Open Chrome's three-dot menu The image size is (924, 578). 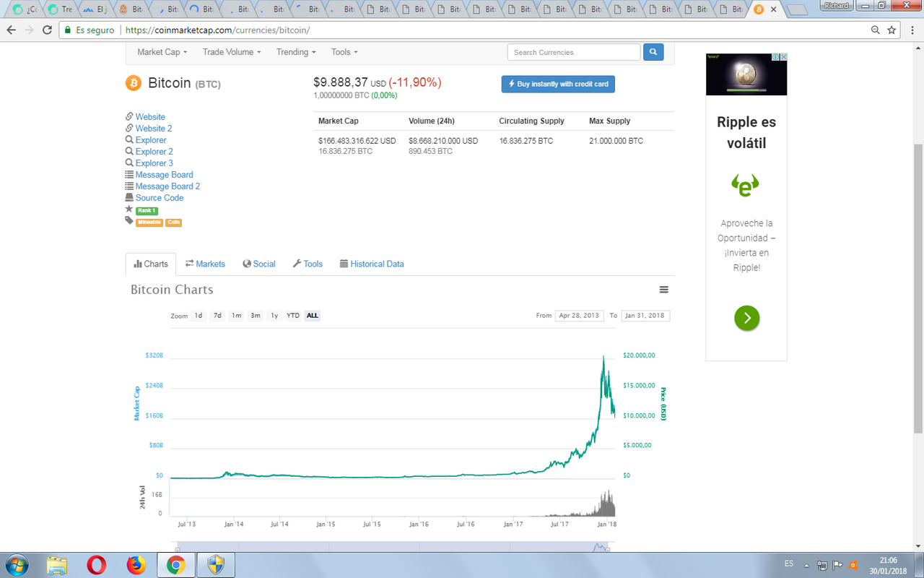click(912, 30)
